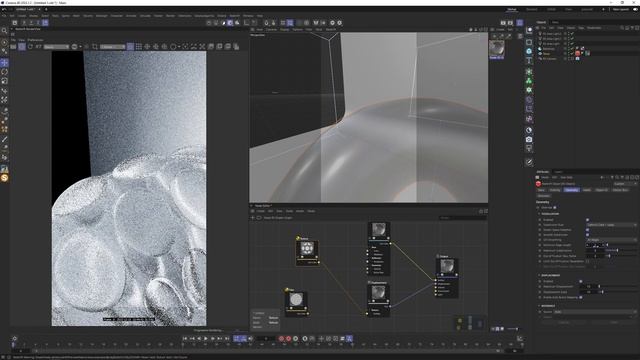Toggle visibility check of first RS Area Light
The height and width of the screenshot is (360, 640).
(572, 33)
